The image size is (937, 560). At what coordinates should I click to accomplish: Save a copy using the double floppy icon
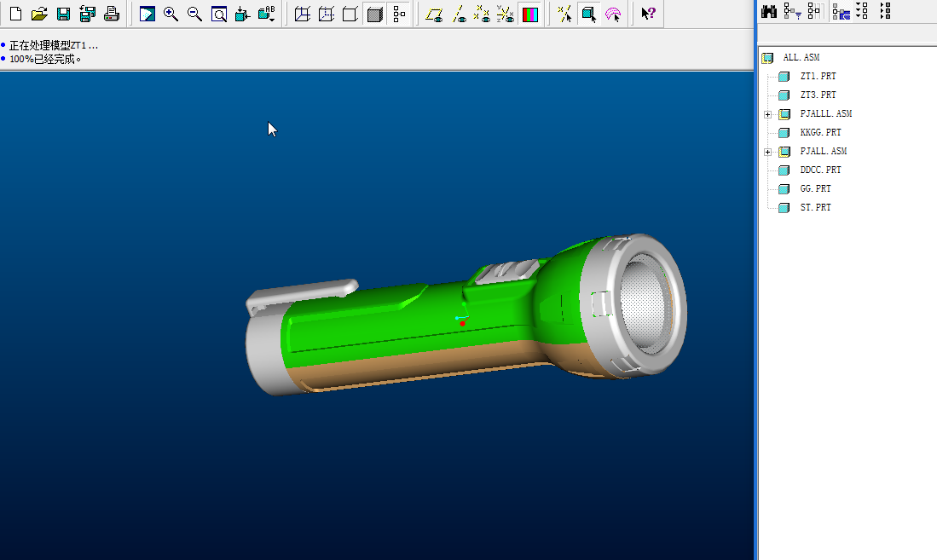tap(87, 14)
